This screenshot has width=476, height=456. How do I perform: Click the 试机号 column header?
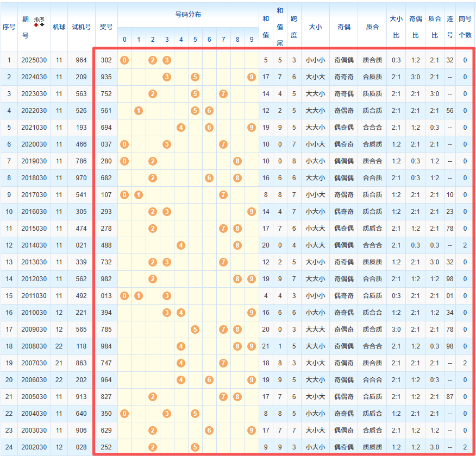click(x=82, y=27)
